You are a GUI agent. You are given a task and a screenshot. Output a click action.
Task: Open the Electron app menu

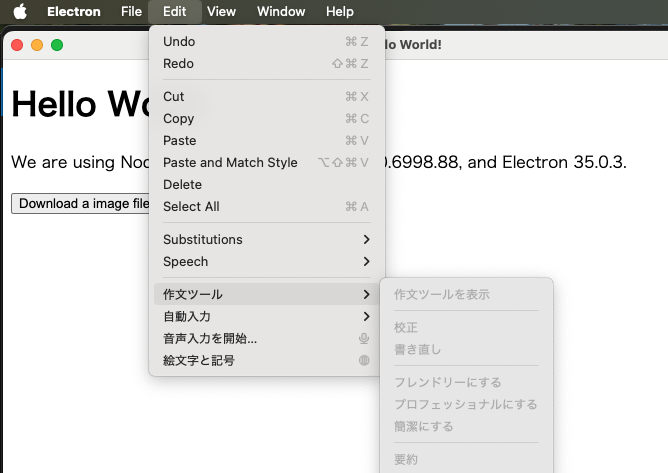coord(74,12)
